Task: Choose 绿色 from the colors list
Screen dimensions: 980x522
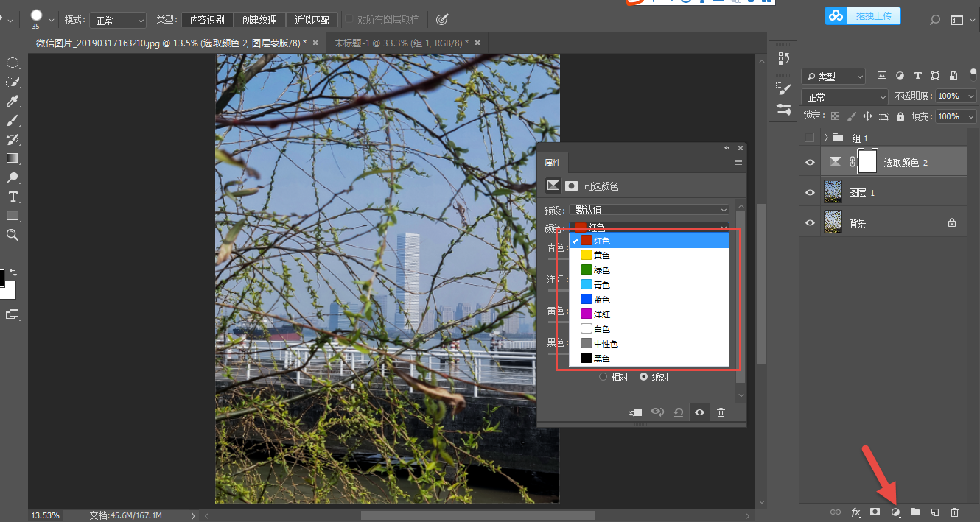Action: [x=649, y=270]
